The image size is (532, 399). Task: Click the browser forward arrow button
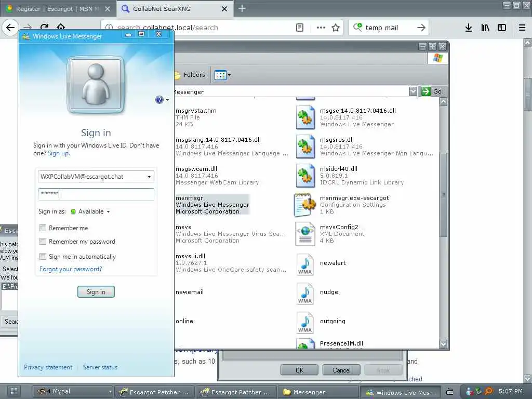click(28, 28)
